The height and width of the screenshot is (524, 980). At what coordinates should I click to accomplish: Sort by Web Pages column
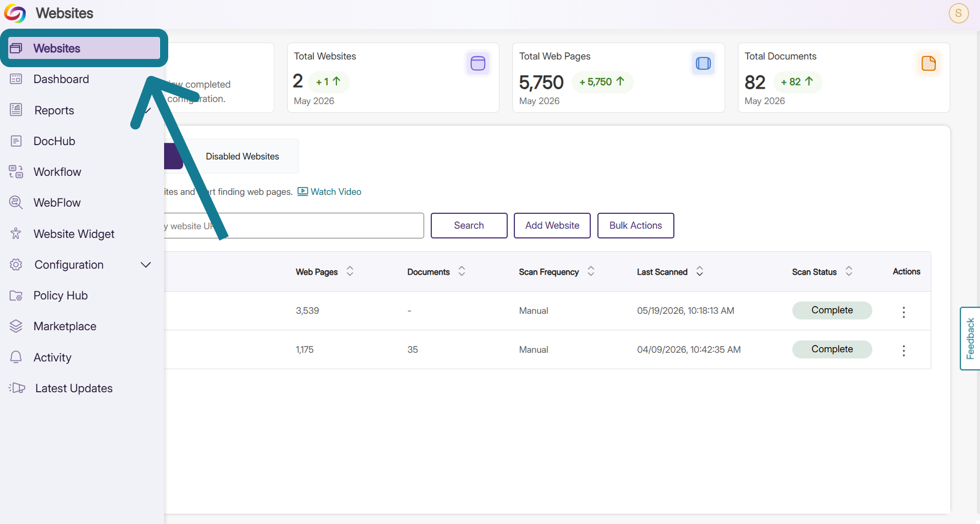click(x=350, y=271)
